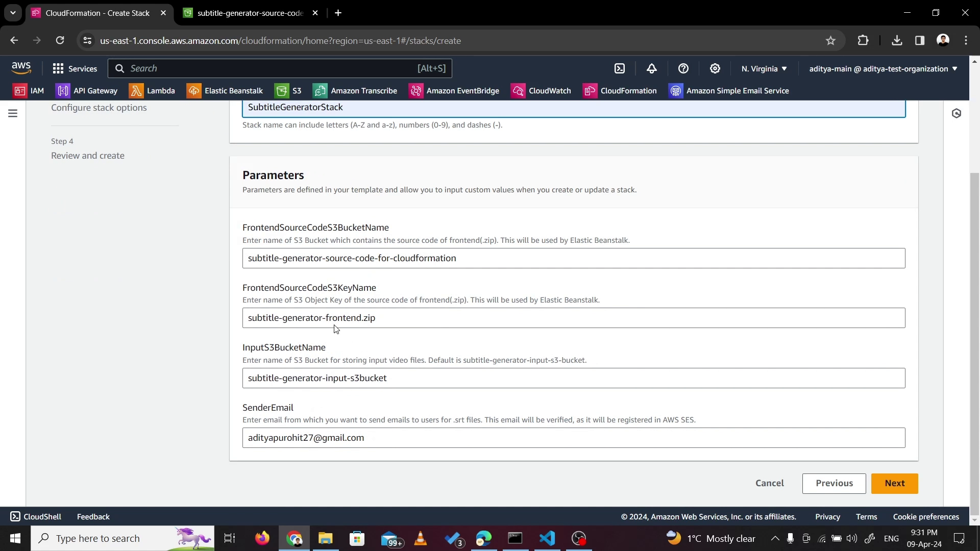Open the hamburger side navigation menu
The height and width of the screenshot is (551, 980).
pos(13,113)
